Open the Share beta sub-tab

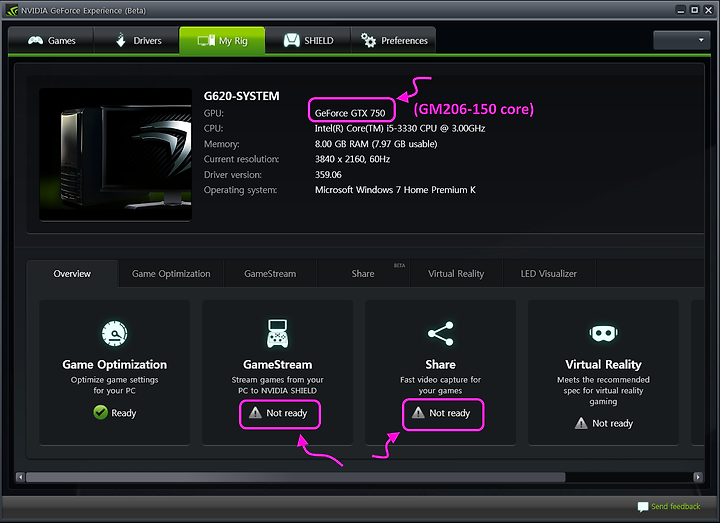pyautogui.click(x=363, y=274)
